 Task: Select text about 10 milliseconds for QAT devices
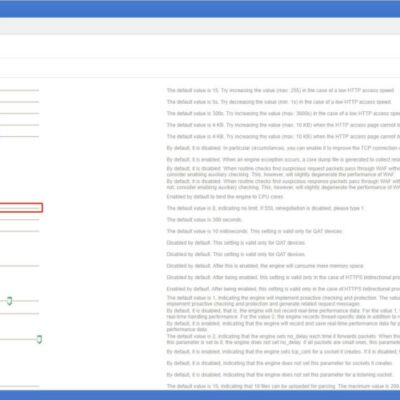(255, 231)
